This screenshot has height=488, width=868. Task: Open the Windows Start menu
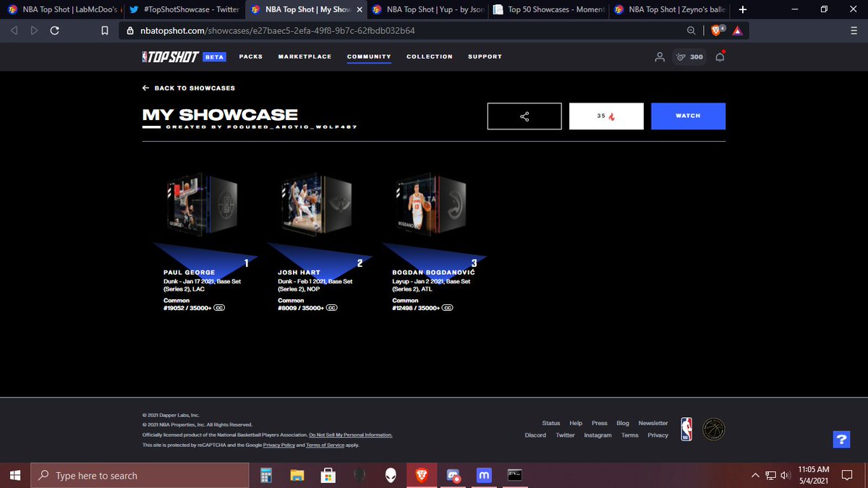coord(15,475)
